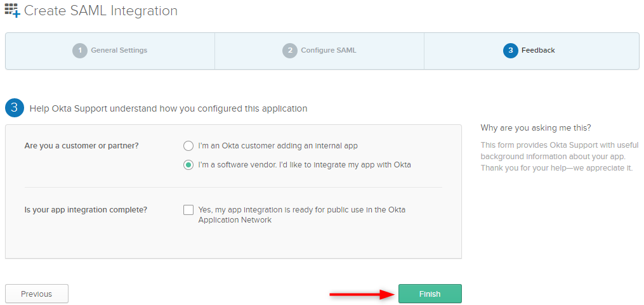Click the blue step 3 circle in wizard
644x305 pixels.
pos(511,51)
